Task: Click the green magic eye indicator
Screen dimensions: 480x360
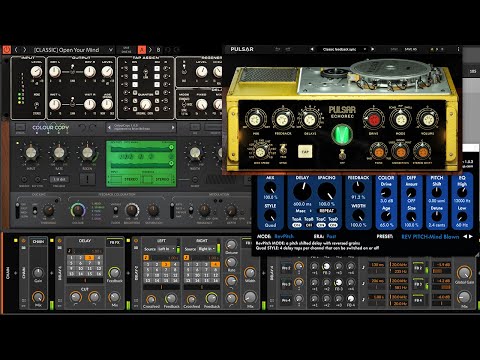Action: pos(342,135)
